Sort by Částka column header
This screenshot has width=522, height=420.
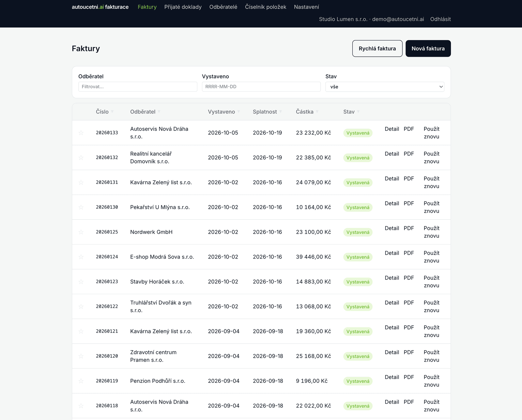307,112
